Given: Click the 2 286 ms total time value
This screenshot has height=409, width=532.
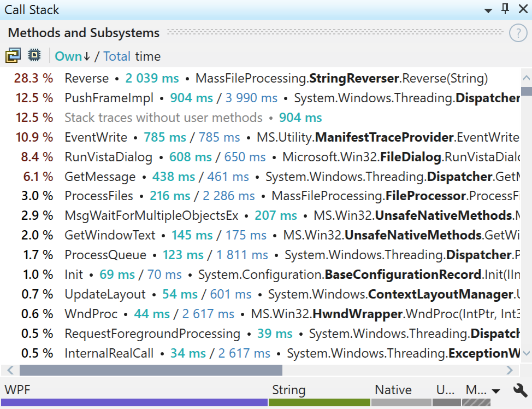Looking at the screenshot, I should pos(229,196).
